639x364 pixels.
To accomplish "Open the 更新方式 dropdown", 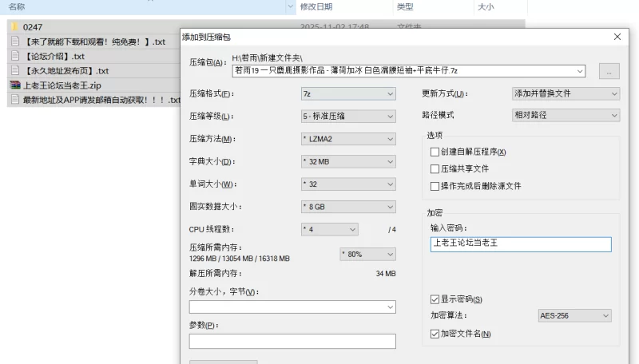I will pyautogui.click(x=566, y=94).
